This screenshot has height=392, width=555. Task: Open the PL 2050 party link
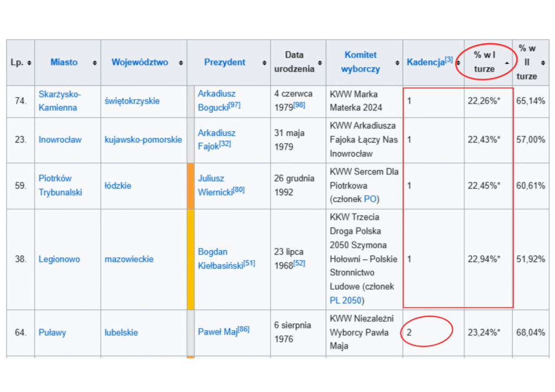tap(345, 300)
